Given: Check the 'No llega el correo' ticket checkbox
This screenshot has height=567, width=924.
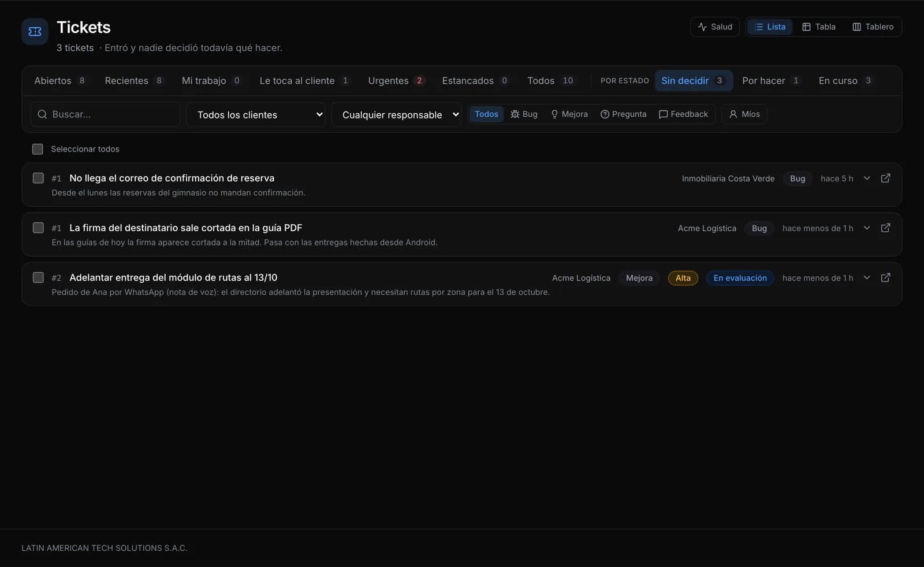Looking at the screenshot, I should pos(38,178).
